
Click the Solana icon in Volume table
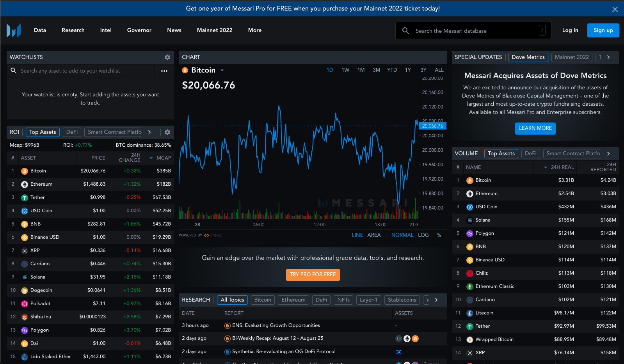[470, 220]
